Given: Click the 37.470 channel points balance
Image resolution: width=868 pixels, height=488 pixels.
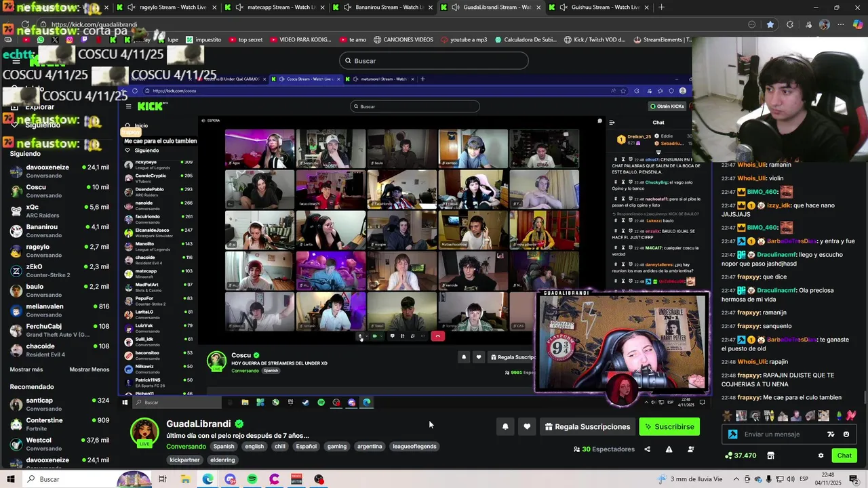Looking at the screenshot, I should point(741,455).
